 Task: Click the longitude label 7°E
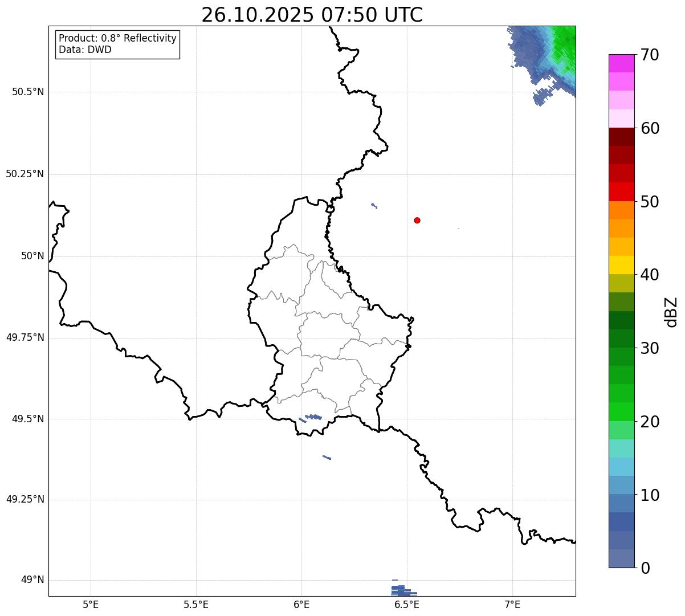point(512,604)
